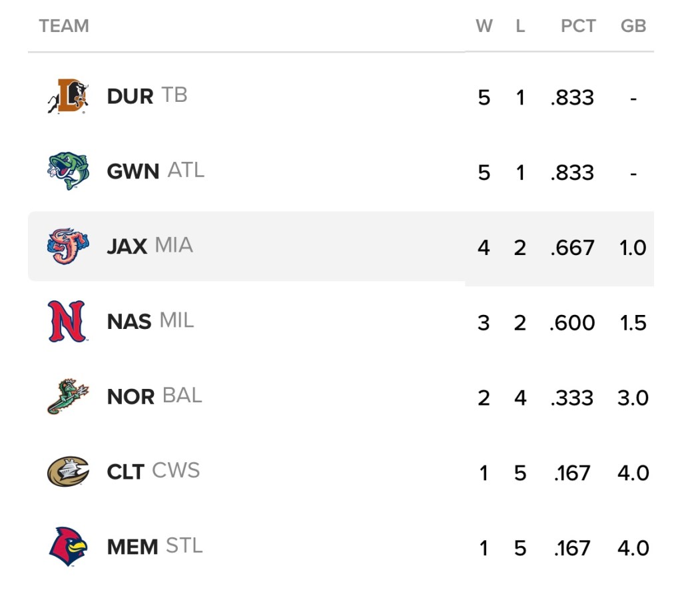Click the TEAM column header

pyautogui.click(x=64, y=26)
